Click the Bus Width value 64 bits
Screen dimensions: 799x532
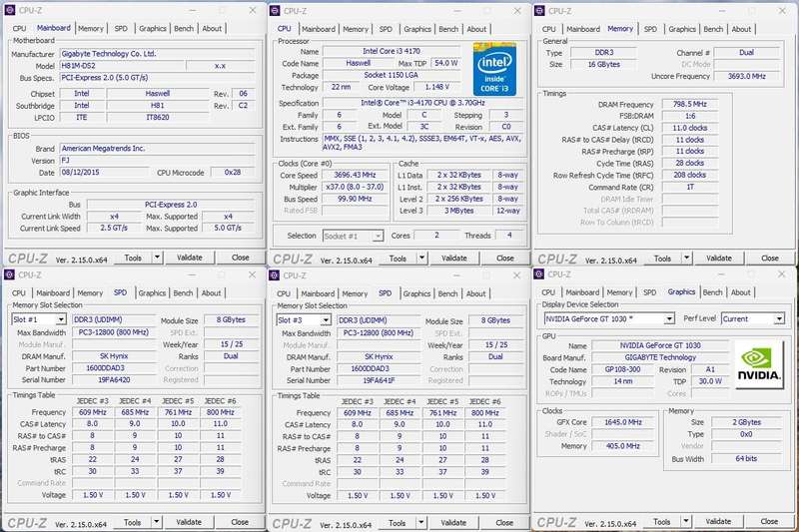point(746,459)
